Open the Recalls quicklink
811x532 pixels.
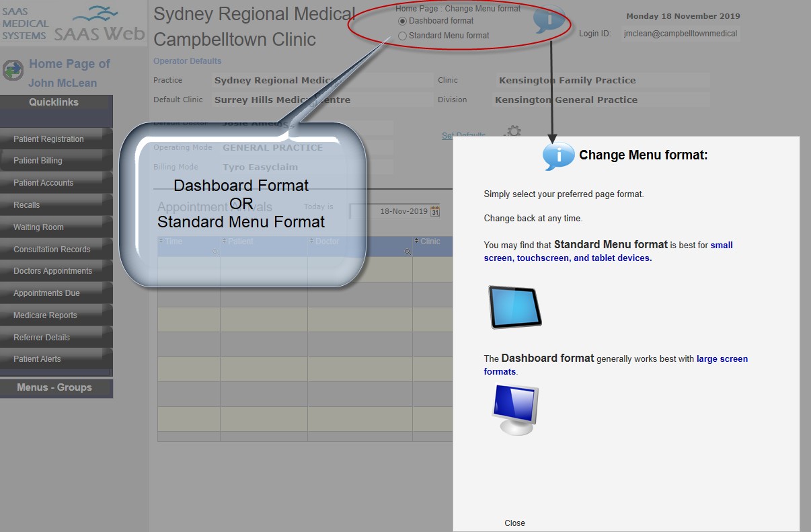[x=56, y=205]
